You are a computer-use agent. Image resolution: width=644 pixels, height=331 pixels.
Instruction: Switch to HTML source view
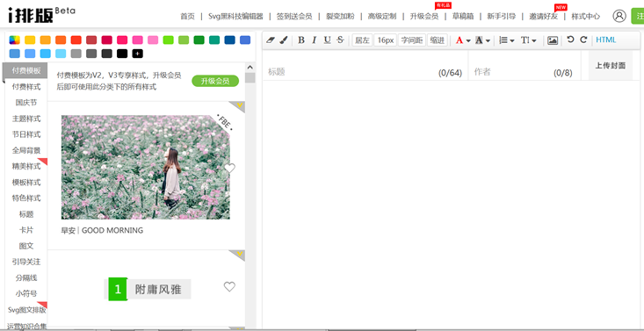606,40
